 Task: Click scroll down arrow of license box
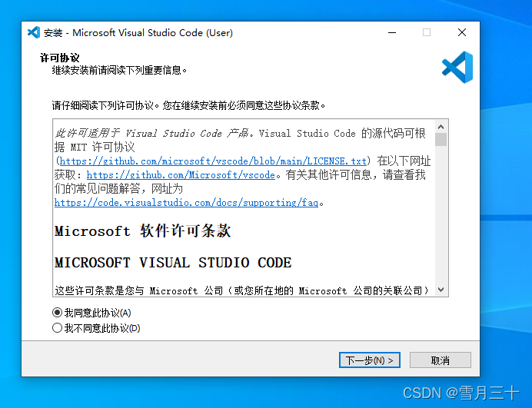point(441,290)
